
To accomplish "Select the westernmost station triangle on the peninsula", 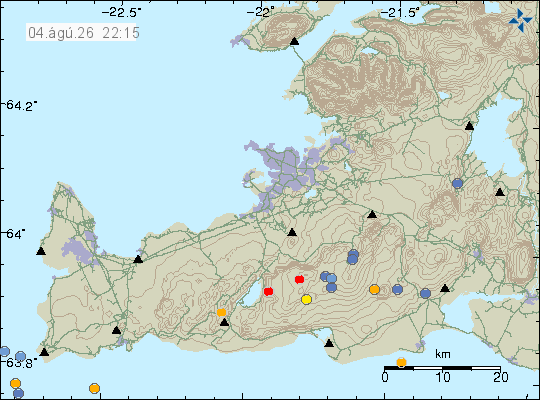I will pyautogui.click(x=41, y=251).
